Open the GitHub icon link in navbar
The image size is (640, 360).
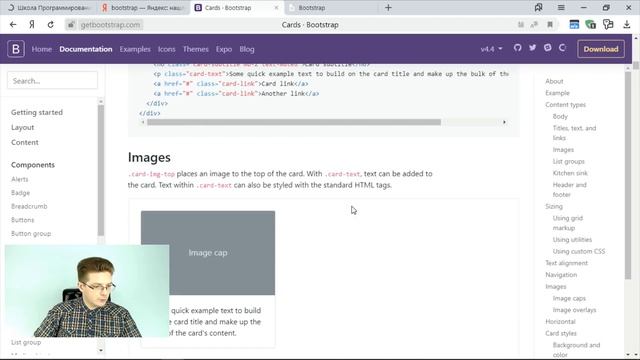pos(518,48)
